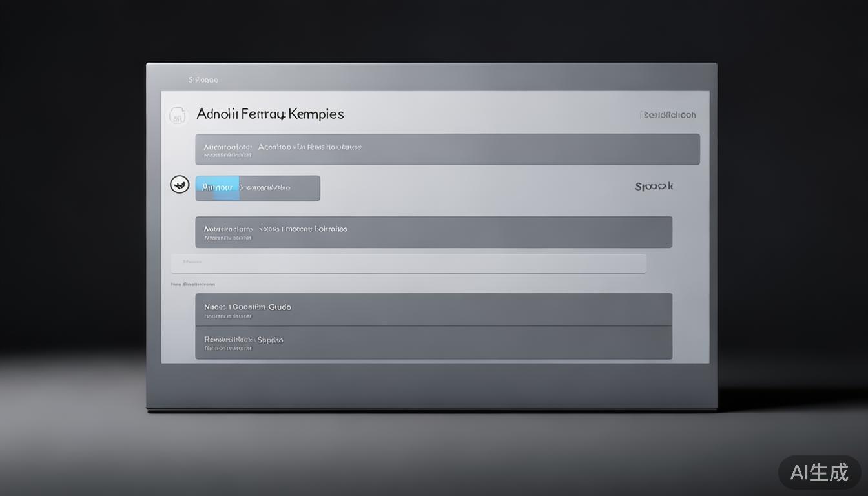The image size is (868, 496).
Task: Click "Aoonitoo" text in the first row
Action: click(274, 147)
